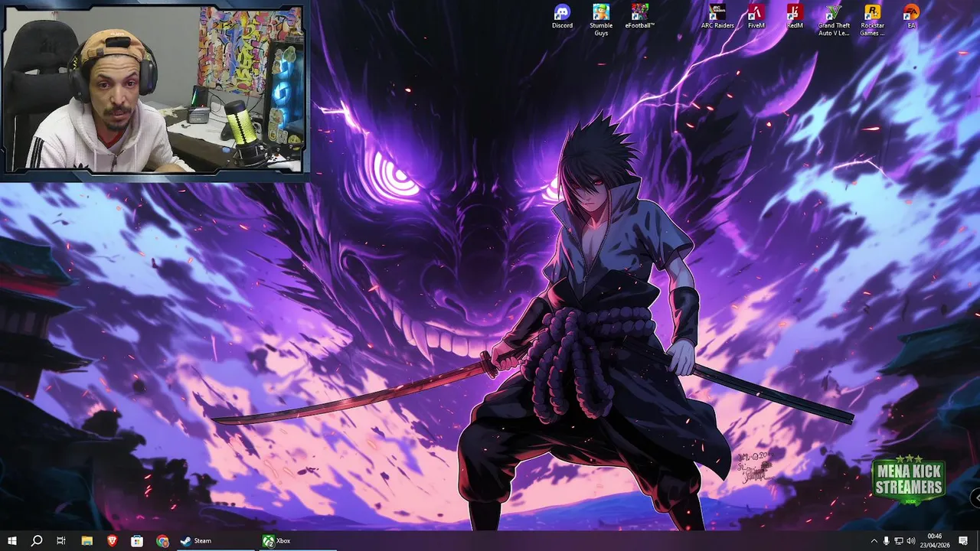
Task: Select the EA app desktop icon
Action: (x=911, y=16)
